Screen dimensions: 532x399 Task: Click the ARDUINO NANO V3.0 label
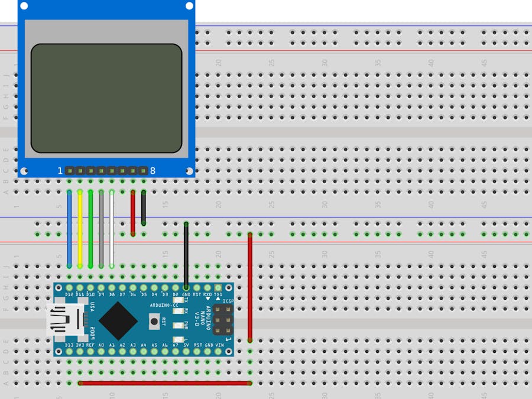[x=202, y=317]
